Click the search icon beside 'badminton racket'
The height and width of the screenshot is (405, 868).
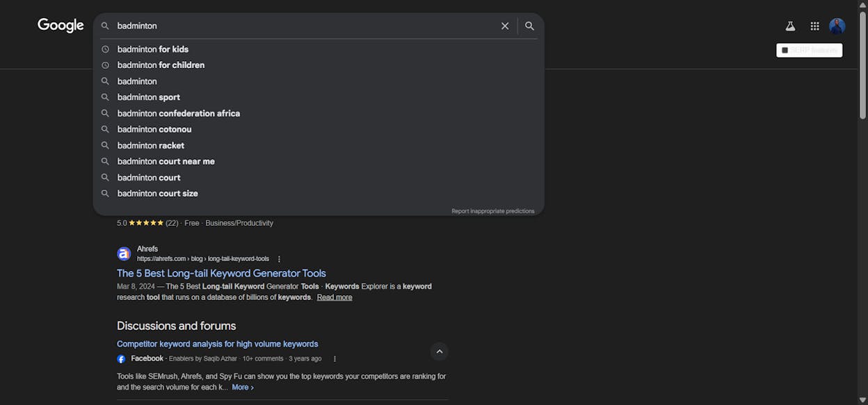pos(105,145)
